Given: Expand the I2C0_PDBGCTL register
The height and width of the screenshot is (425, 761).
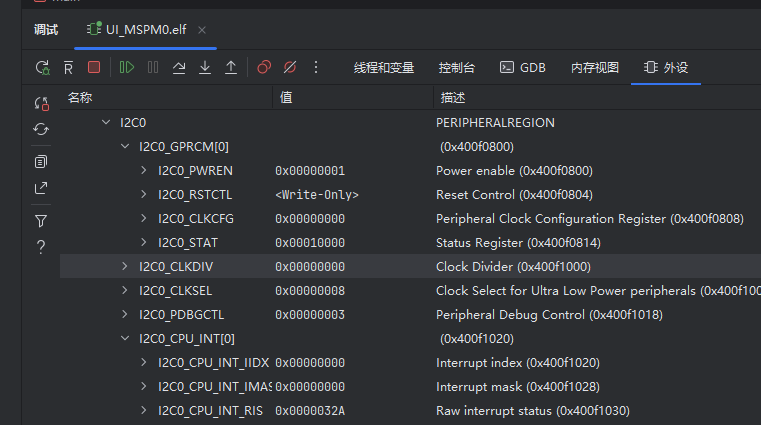Looking at the screenshot, I should tap(125, 314).
